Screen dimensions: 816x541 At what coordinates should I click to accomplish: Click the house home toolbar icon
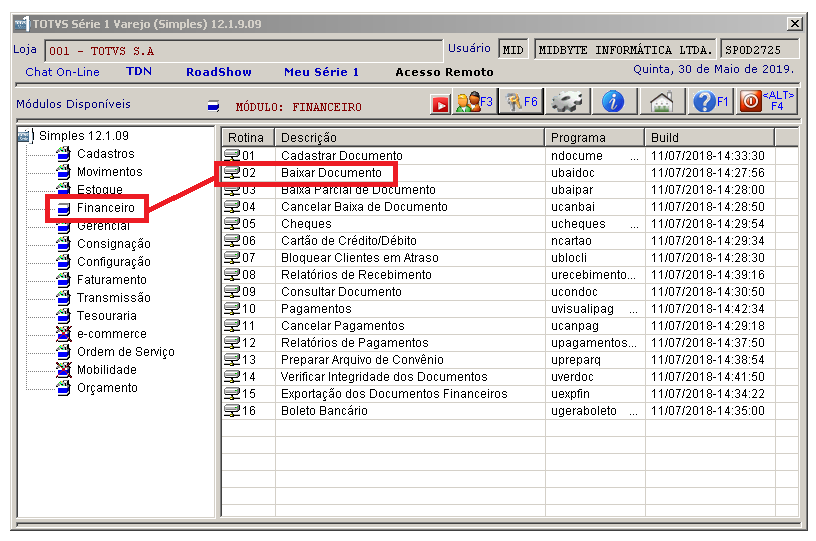click(661, 101)
